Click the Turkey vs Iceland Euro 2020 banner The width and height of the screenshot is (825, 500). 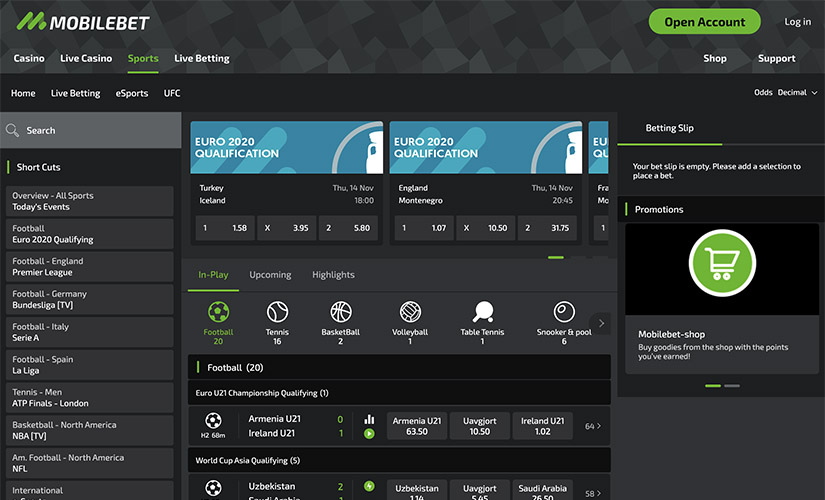point(287,147)
